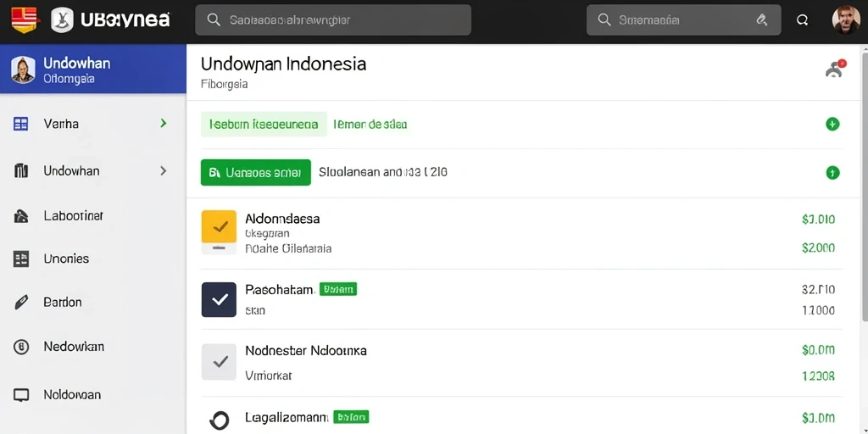Open Varha sidebar item
Screen dimensions: 868x434
93,124
